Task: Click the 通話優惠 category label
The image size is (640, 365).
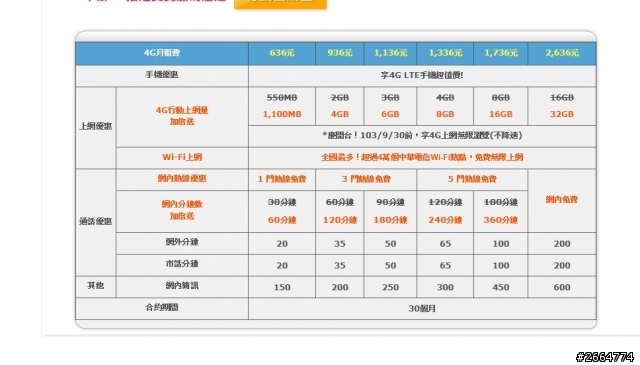Action: coord(96,222)
